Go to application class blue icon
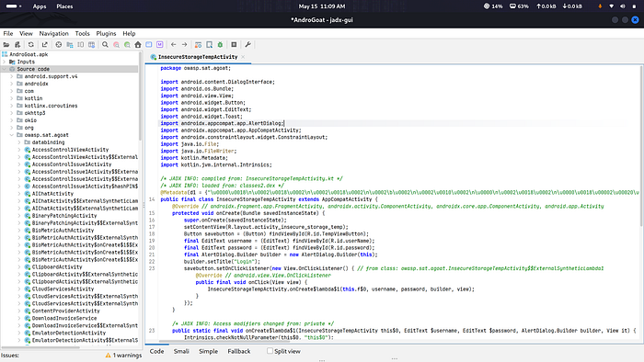The image size is (644, 362). (149, 45)
